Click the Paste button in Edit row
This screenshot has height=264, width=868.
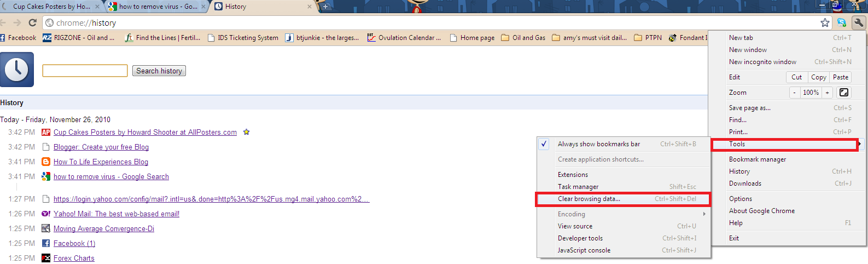coord(841,77)
